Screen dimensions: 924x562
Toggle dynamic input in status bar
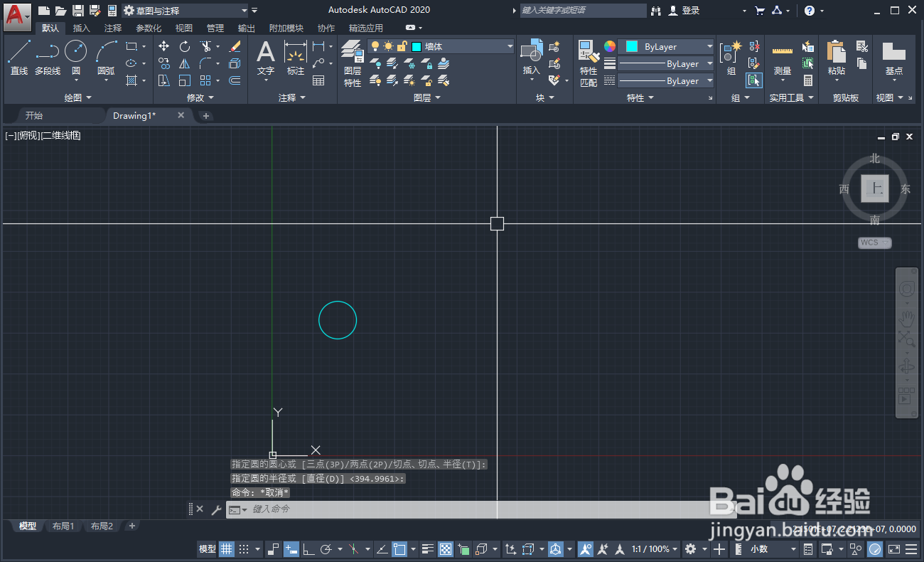click(x=291, y=549)
